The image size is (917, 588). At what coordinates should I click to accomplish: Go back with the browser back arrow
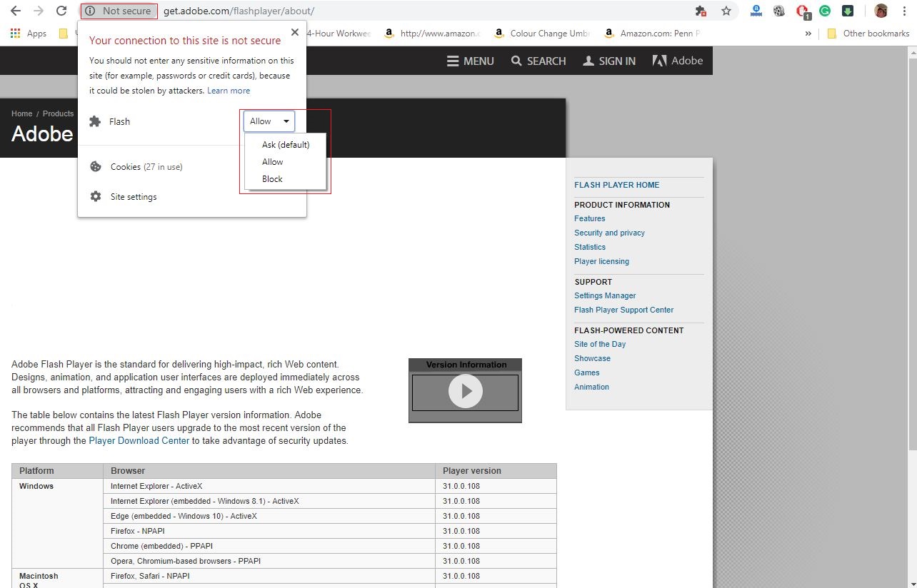(16, 11)
